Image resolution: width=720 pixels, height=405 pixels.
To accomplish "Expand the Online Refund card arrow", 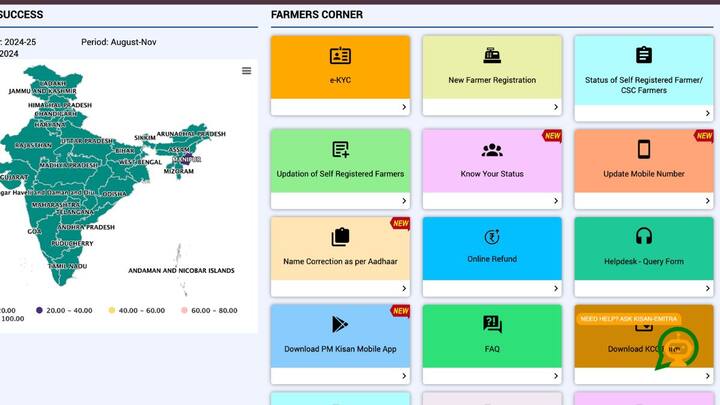I will (x=556, y=288).
